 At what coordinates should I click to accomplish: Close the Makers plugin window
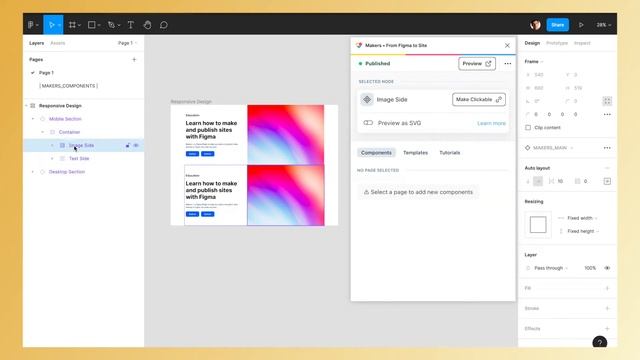[x=507, y=46]
